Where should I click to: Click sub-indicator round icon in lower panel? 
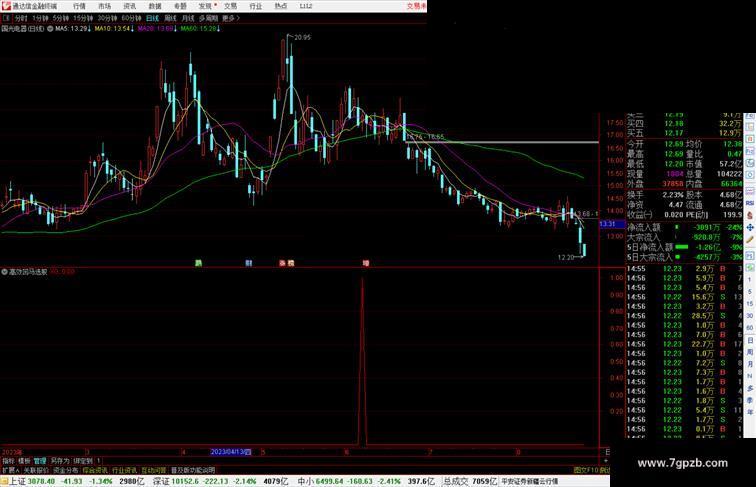click(x=4, y=272)
